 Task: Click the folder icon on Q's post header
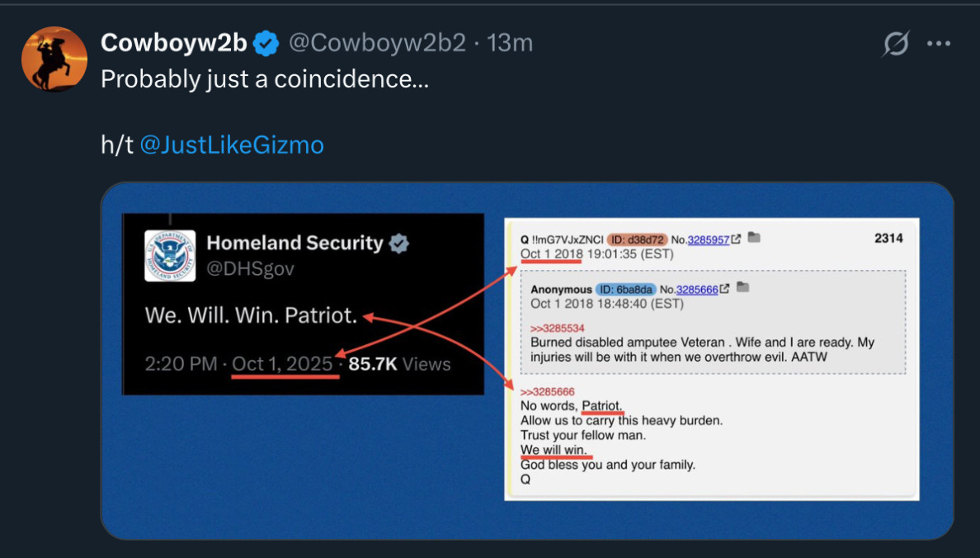pos(753,239)
